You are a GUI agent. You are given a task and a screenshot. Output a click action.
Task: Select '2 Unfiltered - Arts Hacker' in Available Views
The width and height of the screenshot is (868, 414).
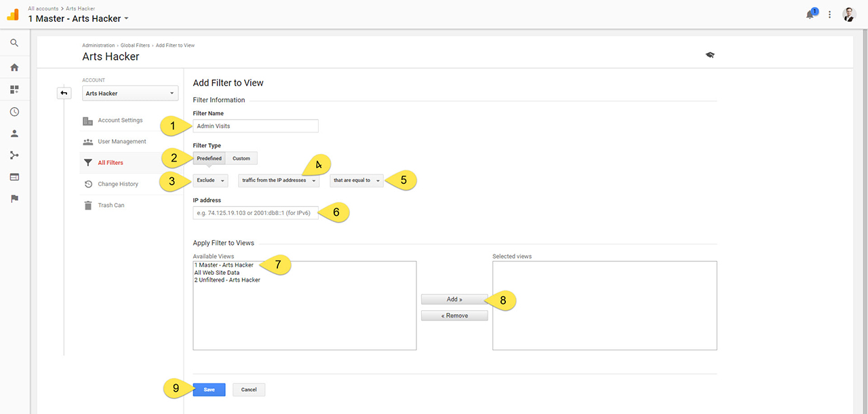coord(227,280)
